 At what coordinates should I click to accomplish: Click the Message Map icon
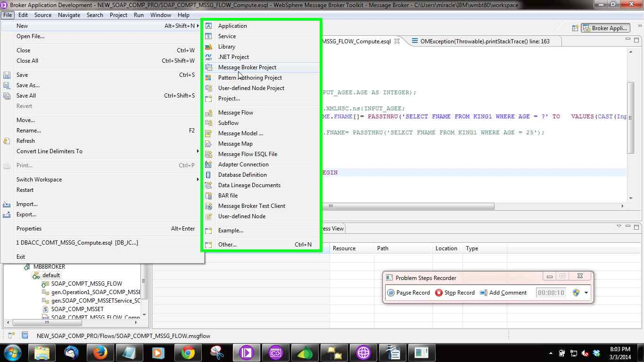208,144
